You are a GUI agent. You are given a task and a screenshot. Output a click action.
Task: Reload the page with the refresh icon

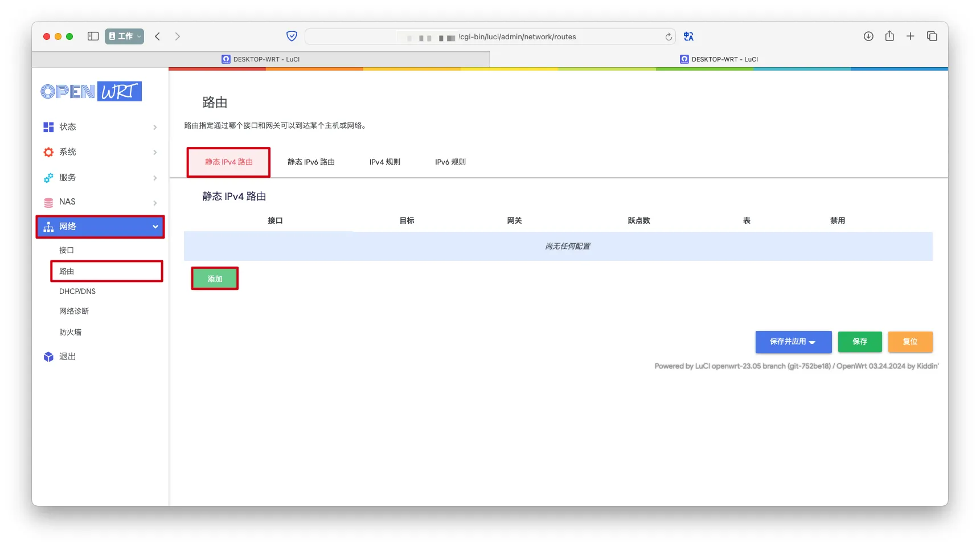[x=669, y=37]
